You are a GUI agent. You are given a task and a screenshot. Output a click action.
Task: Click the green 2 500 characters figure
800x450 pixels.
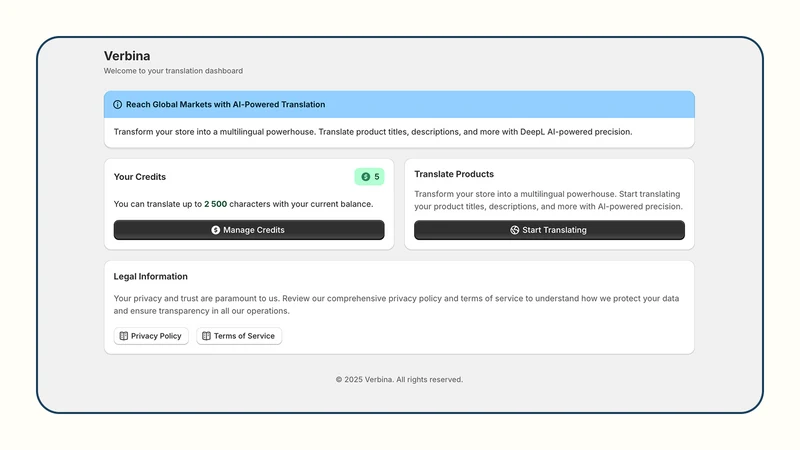pos(215,204)
